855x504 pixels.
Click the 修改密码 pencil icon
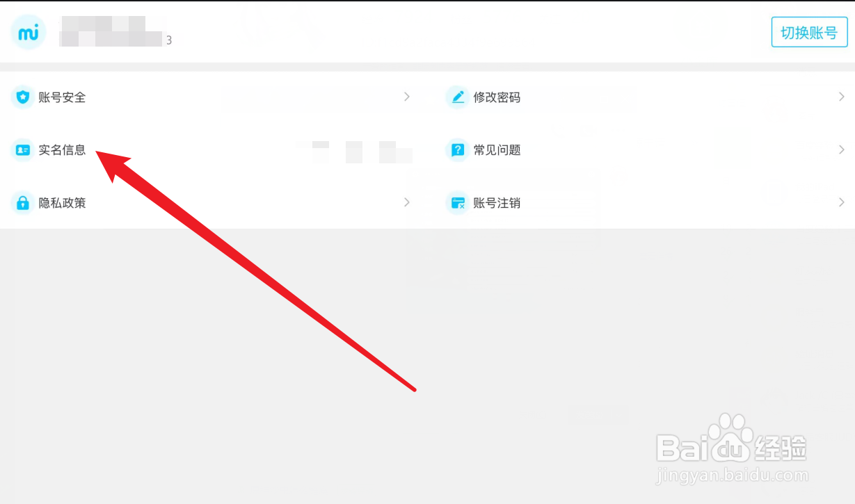[458, 97]
